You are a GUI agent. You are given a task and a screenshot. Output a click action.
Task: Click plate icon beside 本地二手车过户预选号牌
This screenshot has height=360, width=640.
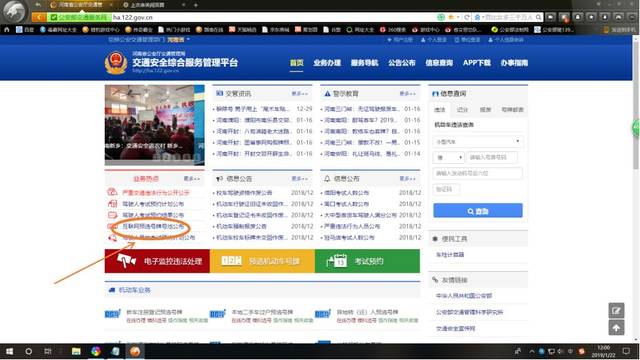[x=218, y=314]
